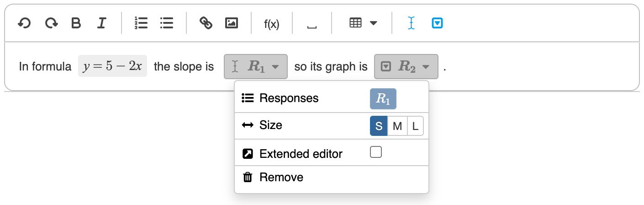
Task: Insert a text entry response
Action: coord(411,23)
